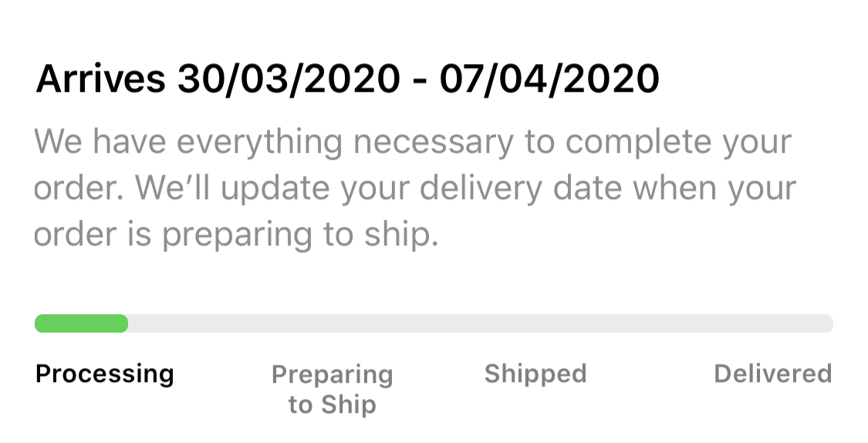868x443 pixels.
Task: Click the green filled progress bar segment
Action: pos(82,323)
